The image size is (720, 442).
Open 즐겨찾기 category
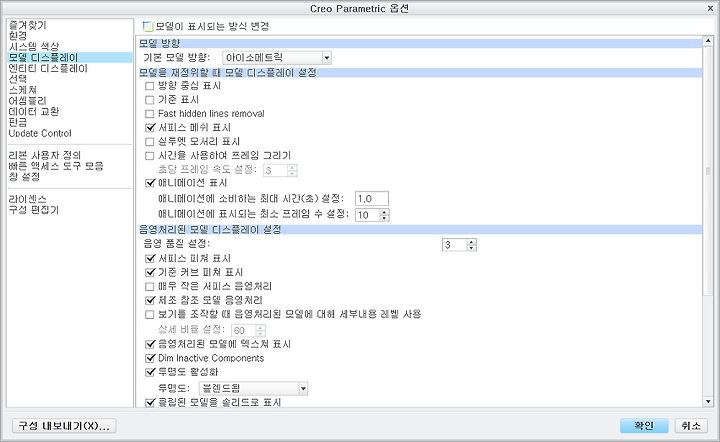pyautogui.click(x=28, y=25)
